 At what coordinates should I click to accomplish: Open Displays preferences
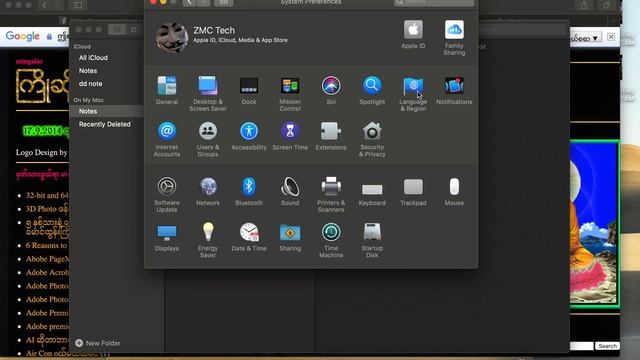click(167, 237)
